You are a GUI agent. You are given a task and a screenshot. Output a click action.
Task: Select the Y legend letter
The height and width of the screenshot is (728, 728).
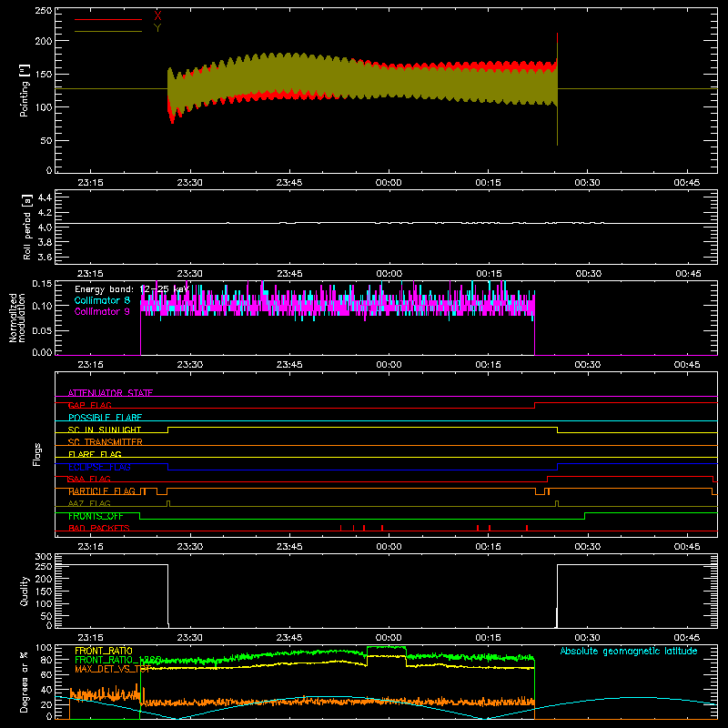pyautogui.click(x=157, y=27)
